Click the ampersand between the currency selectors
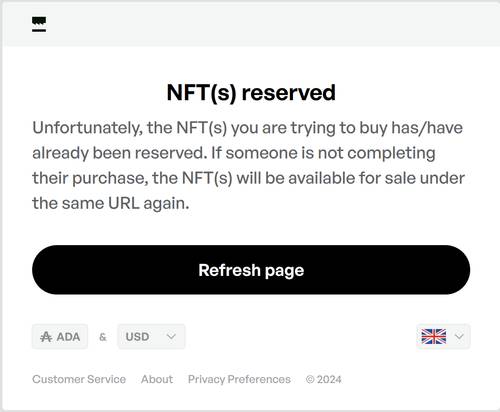Screen dimensions: 500x412 103,337
